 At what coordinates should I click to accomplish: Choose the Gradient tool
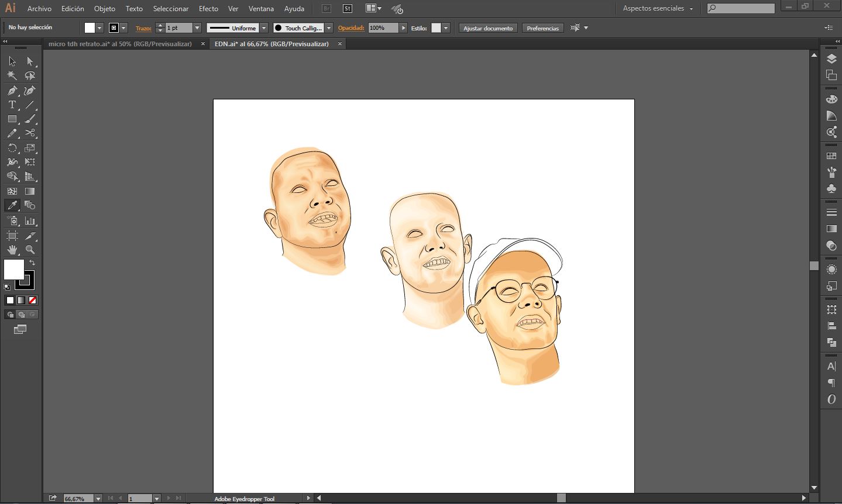(x=30, y=191)
